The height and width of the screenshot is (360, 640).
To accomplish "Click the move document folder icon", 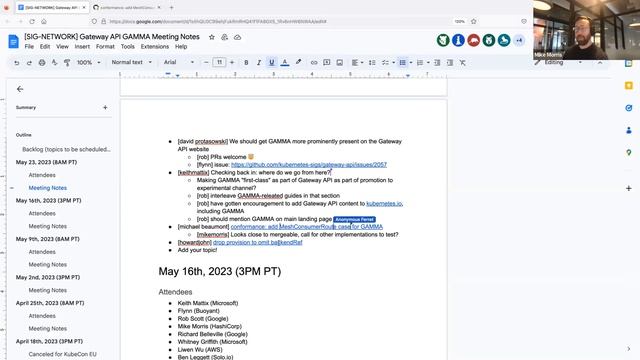I will (224, 37).
